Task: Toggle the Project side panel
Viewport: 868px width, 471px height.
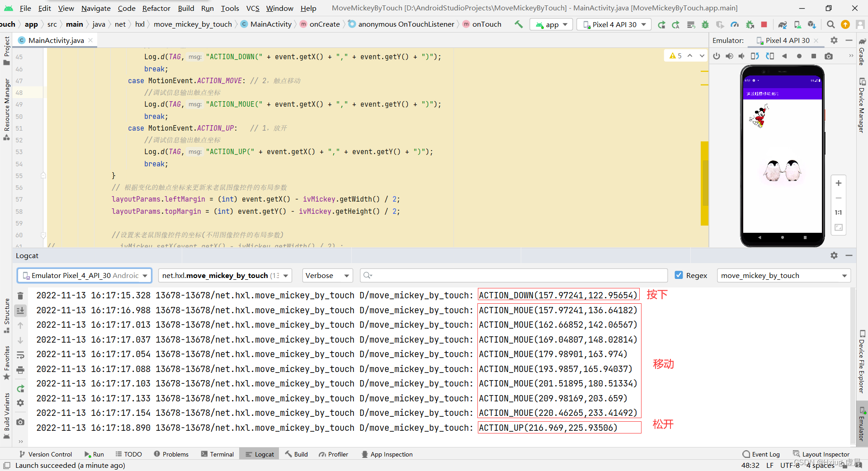Action: (x=6, y=51)
